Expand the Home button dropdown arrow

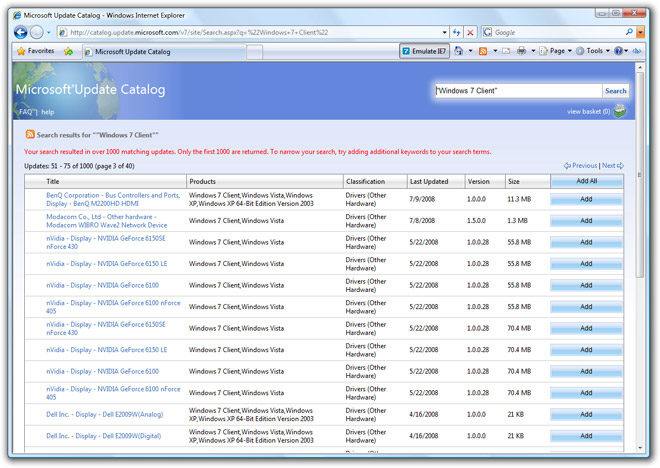click(470, 51)
